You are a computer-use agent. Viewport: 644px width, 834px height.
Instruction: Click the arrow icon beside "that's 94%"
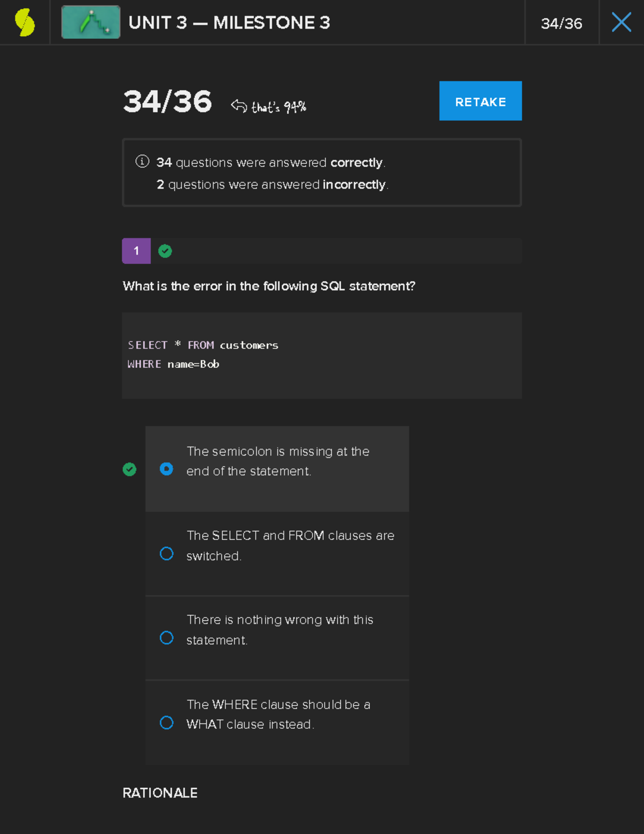(x=239, y=106)
